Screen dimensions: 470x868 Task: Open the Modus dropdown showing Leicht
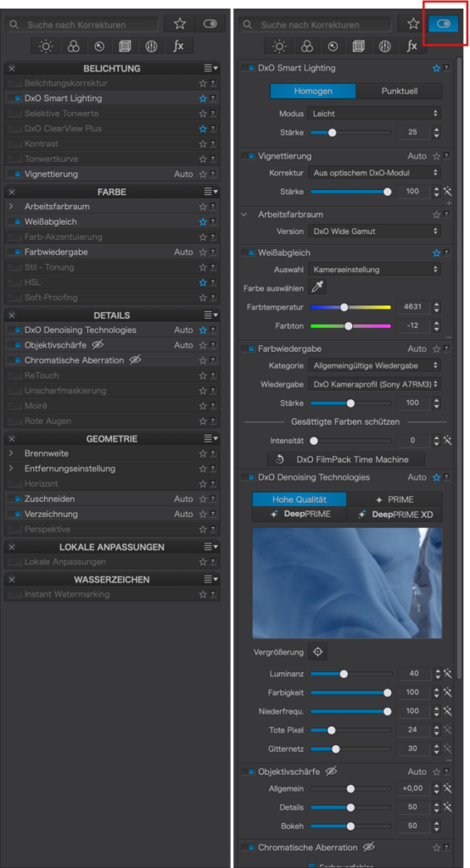pyautogui.click(x=374, y=114)
